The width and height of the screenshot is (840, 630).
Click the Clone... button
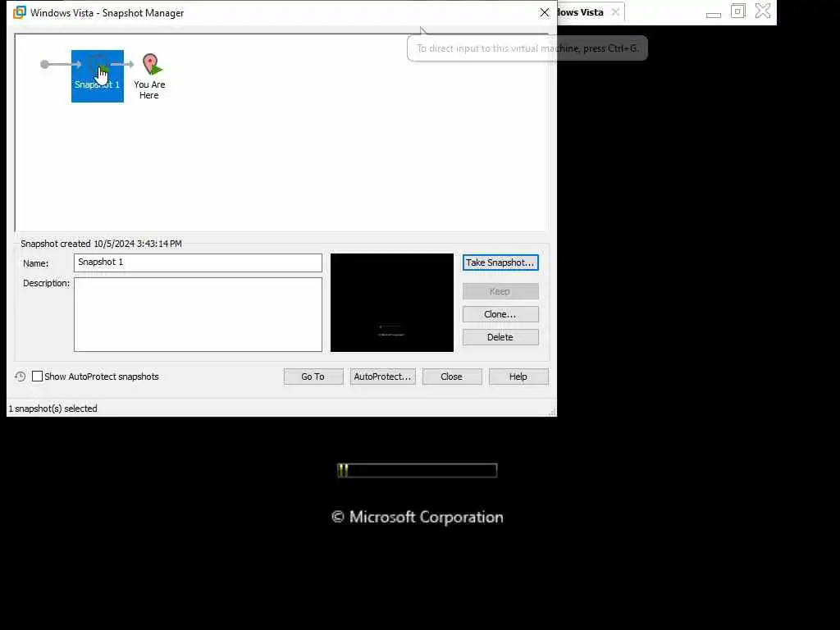500,314
